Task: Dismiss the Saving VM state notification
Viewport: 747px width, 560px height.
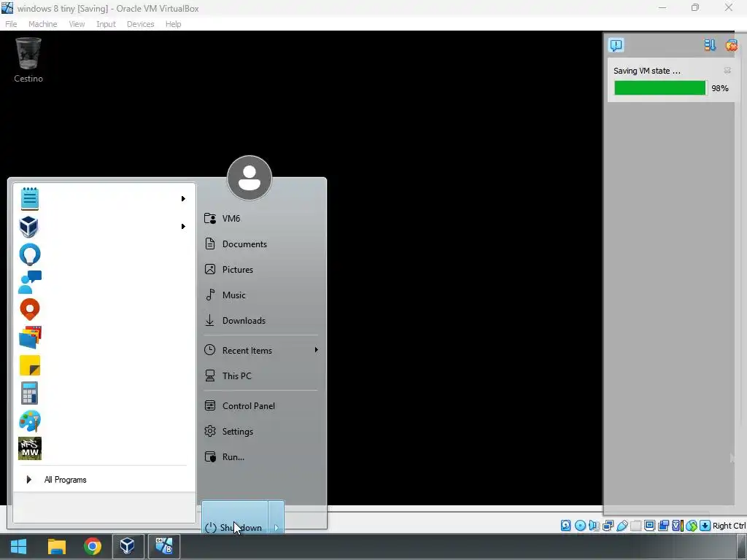Action: [727, 71]
